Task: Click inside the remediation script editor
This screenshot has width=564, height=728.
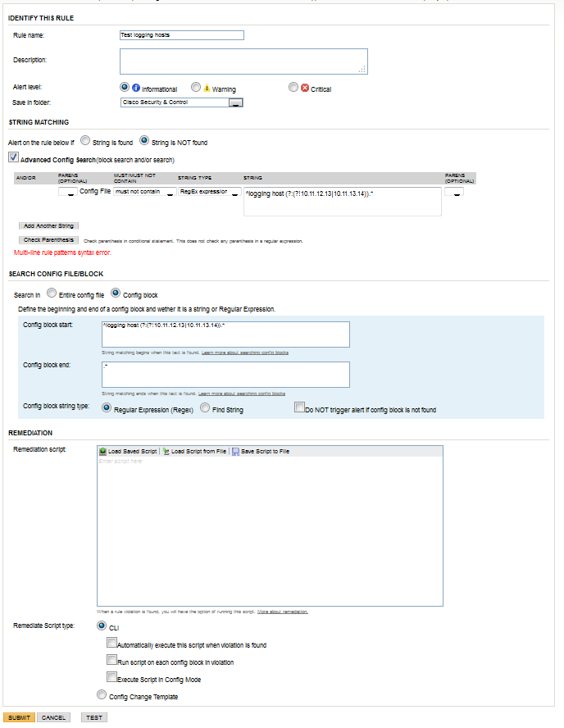Action: coord(270,530)
